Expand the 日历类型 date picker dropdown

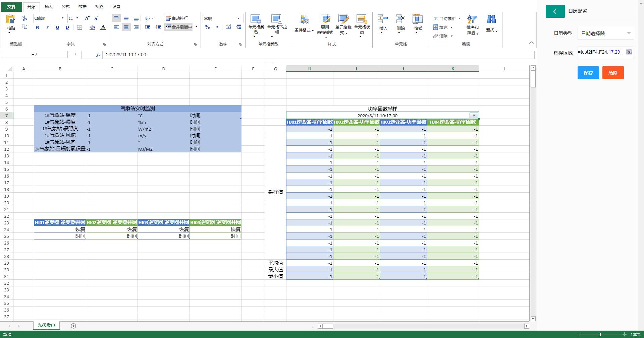click(x=629, y=33)
